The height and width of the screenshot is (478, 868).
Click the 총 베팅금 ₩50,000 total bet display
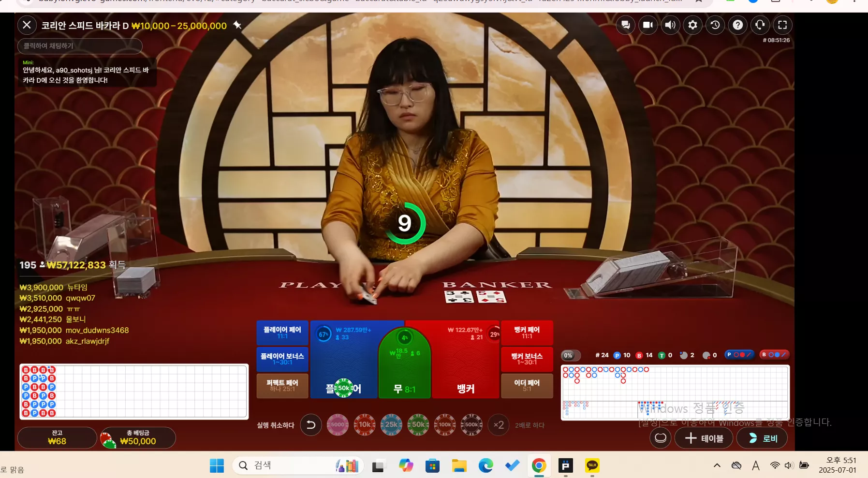tap(137, 437)
